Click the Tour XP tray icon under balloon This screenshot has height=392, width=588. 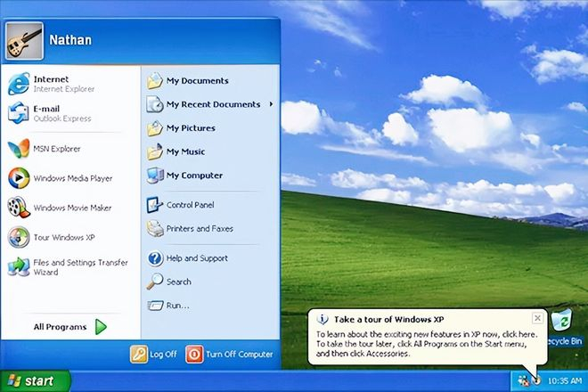[536, 380]
